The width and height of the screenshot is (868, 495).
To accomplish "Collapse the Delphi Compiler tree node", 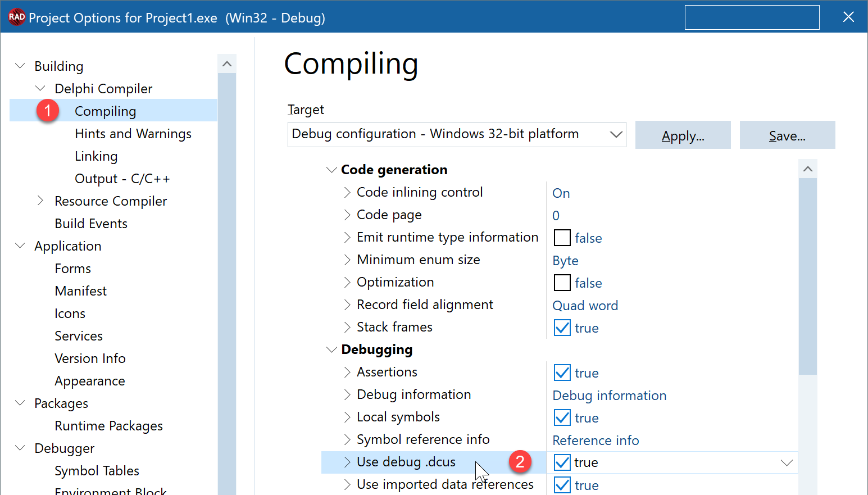I will coord(40,88).
